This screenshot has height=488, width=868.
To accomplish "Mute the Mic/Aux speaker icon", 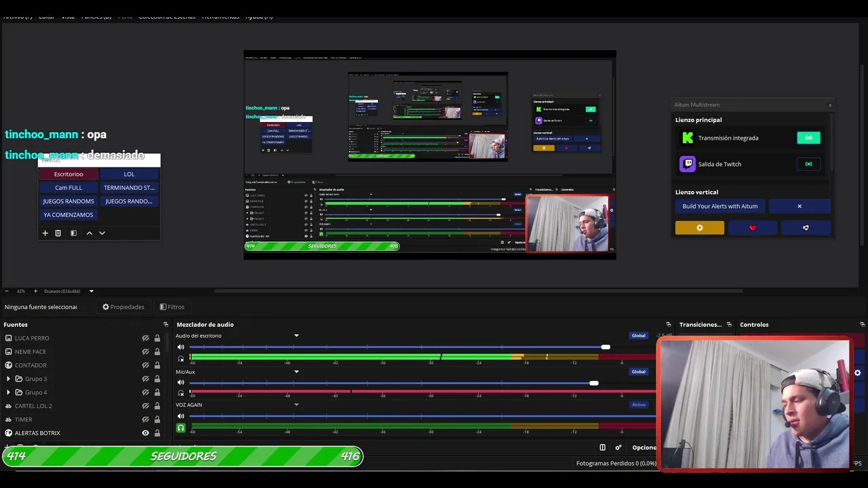I will (180, 382).
